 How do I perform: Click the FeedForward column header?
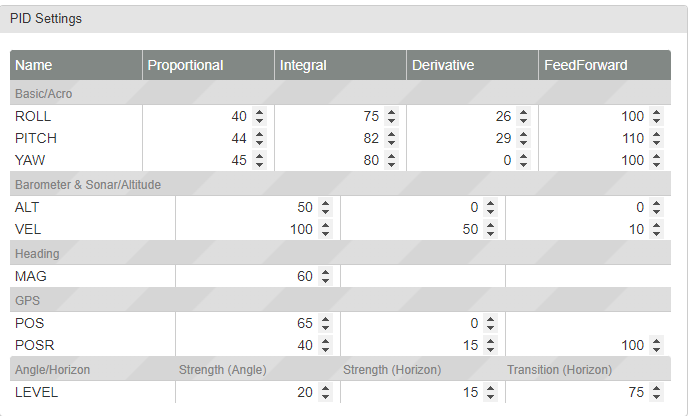586,66
